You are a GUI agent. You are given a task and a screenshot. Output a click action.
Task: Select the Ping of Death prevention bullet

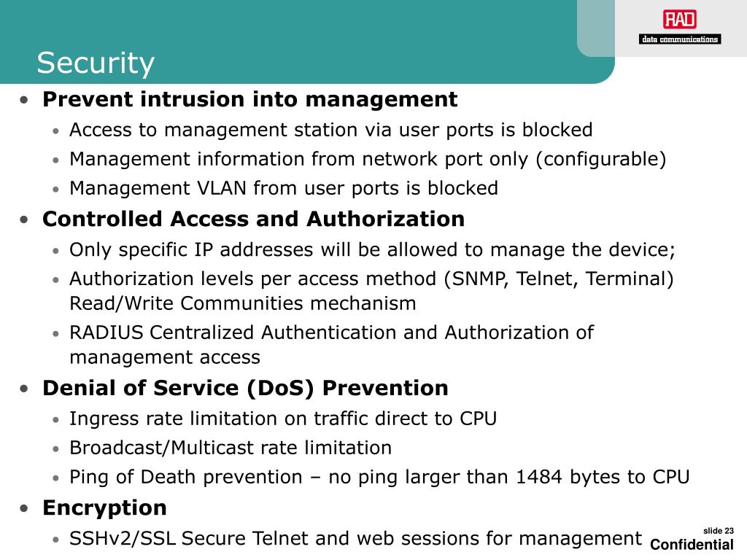click(379, 477)
